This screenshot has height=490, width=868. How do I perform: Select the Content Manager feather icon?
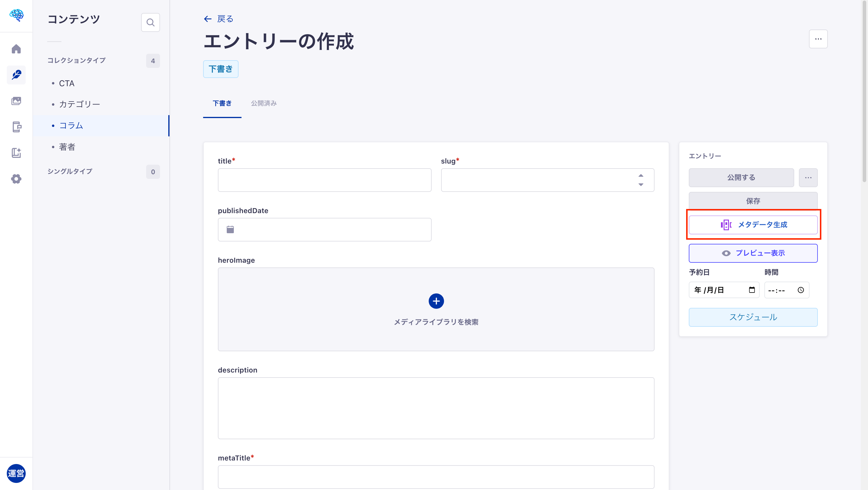click(16, 75)
